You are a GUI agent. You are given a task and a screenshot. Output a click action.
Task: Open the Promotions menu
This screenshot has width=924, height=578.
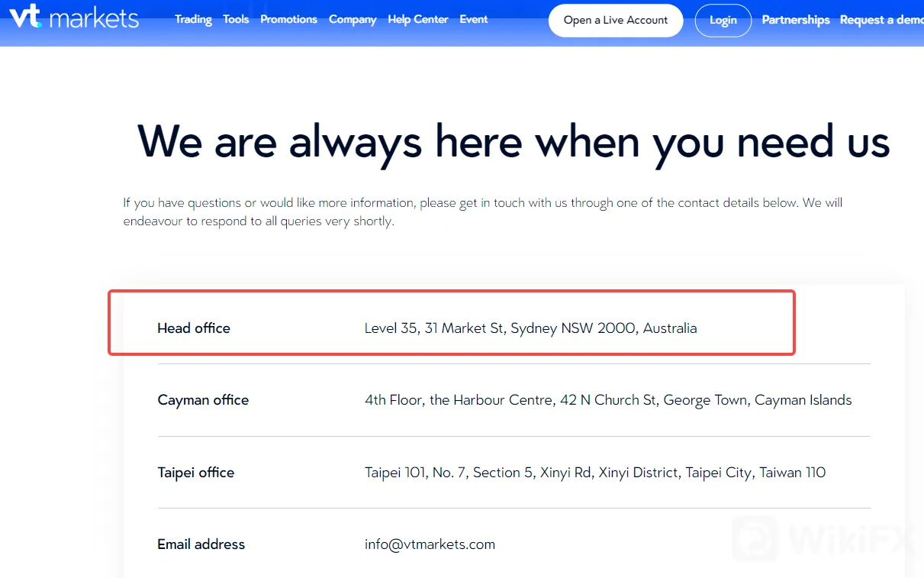click(288, 19)
